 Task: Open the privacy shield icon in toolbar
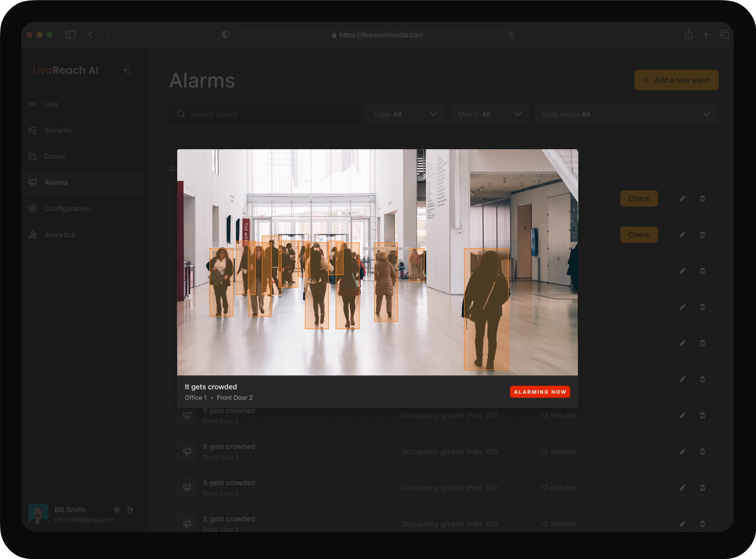(x=226, y=35)
